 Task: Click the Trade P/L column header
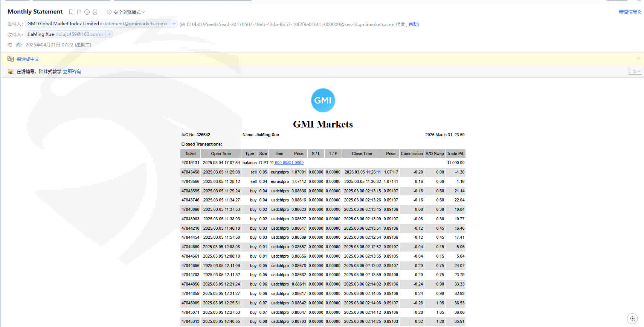(455, 154)
